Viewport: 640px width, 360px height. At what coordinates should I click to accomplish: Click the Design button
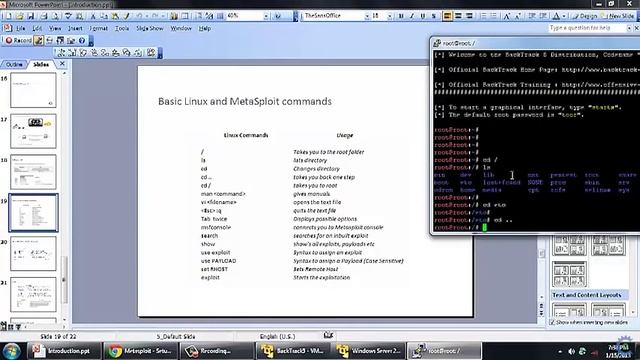[x=584, y=16]
